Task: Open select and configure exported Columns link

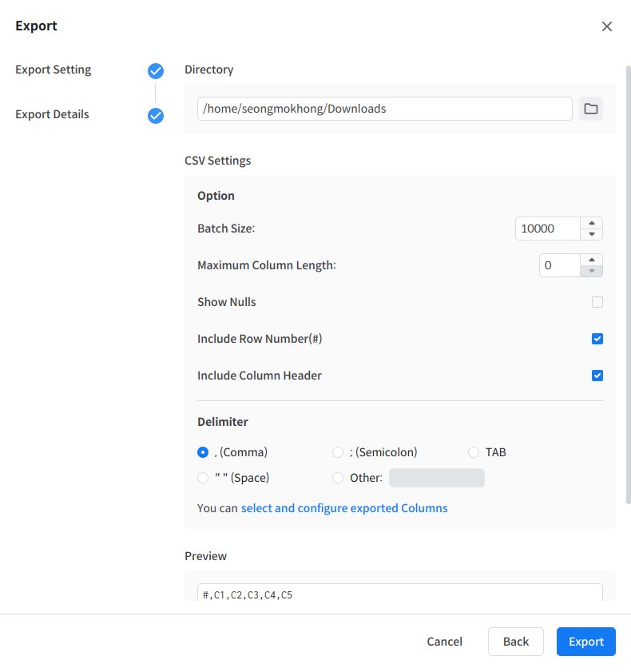Action: [344, 508]
